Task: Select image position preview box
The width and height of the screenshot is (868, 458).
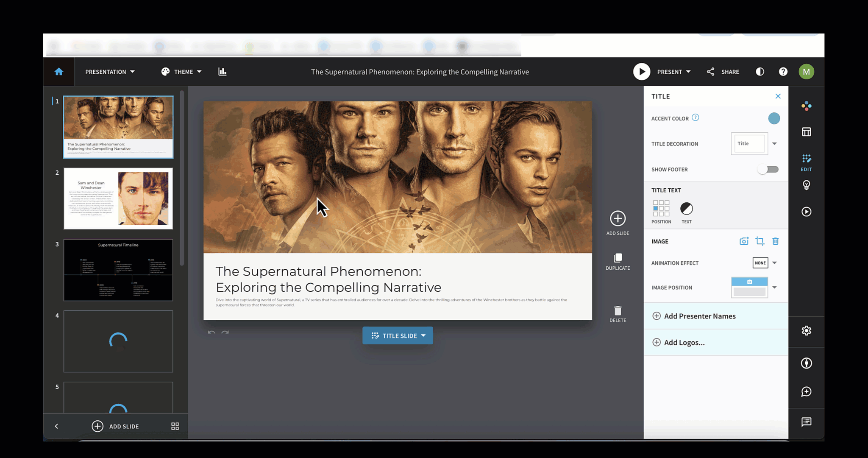Action: click(749, 288)
